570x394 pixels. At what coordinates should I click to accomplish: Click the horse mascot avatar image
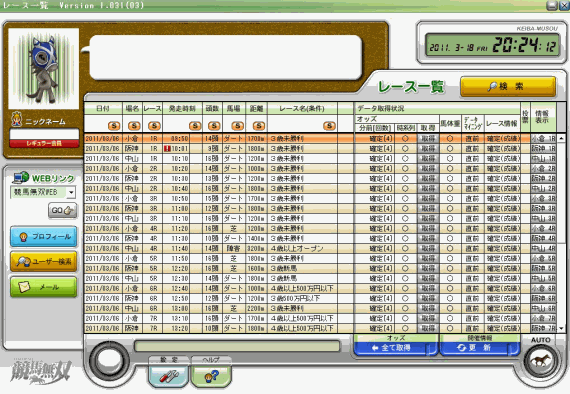[x=44, y=69]
